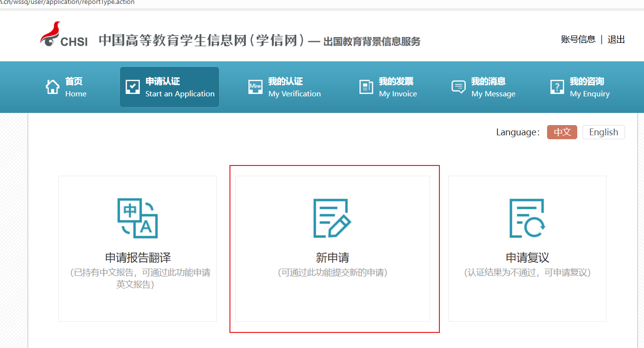Click the My Enquiry question mark icon

(557, 87)
